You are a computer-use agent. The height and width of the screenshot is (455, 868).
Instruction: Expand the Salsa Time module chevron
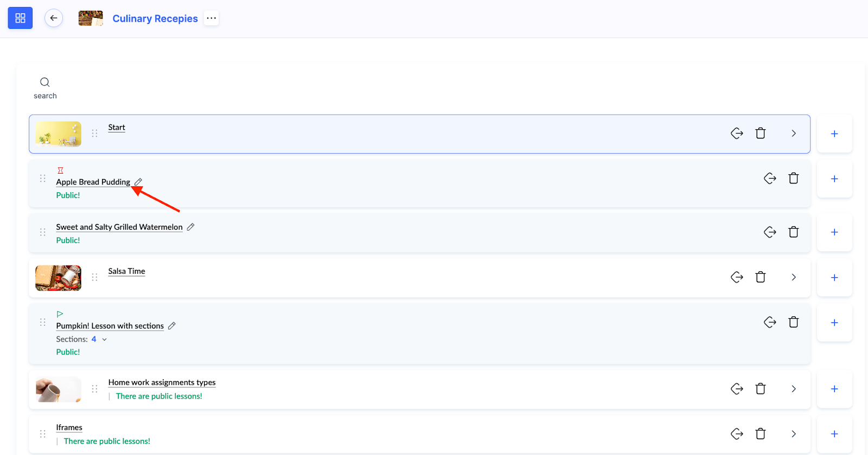(794, 277)
